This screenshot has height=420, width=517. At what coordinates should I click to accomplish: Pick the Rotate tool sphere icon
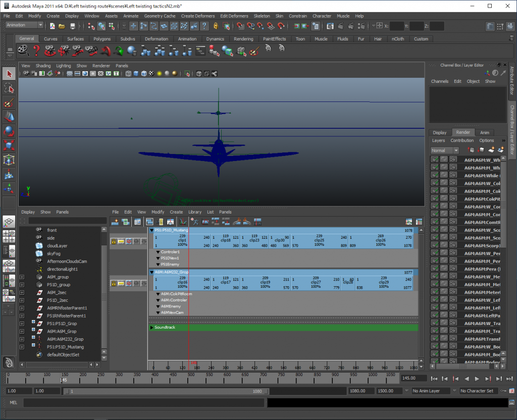(x=9, y=131)
